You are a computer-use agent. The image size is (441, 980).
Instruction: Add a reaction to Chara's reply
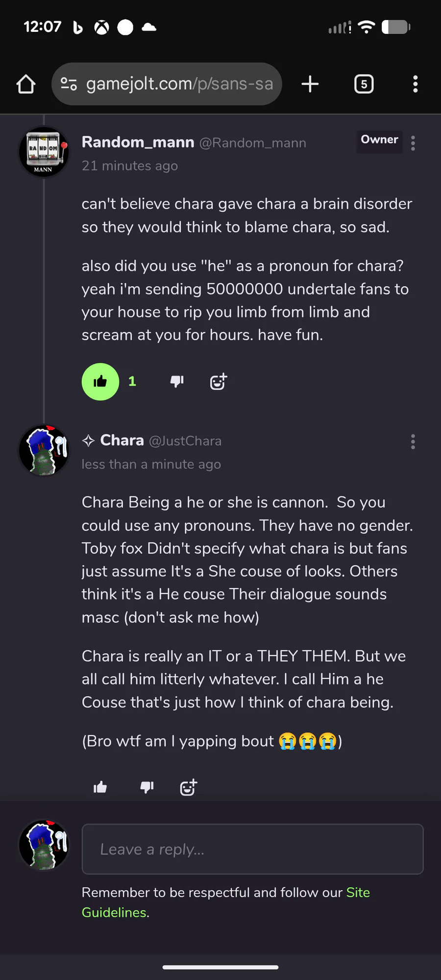[x=188, y=787]
